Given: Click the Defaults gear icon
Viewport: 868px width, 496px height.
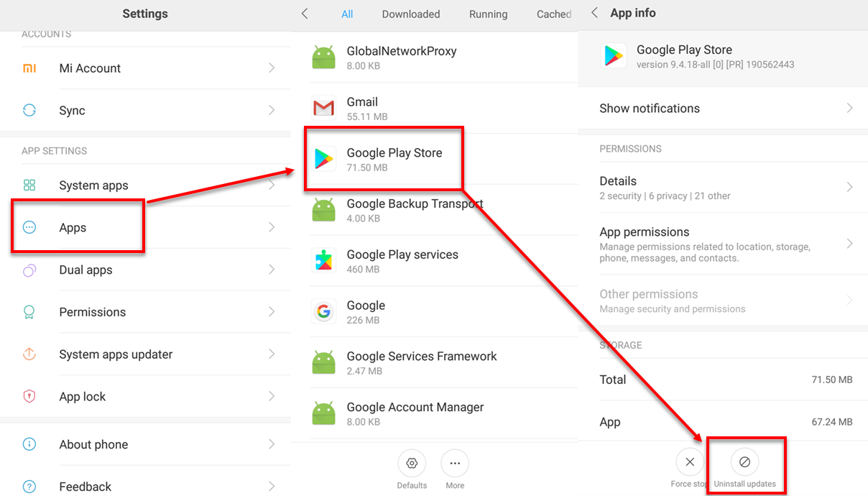Looking at the screenshot, I should click(412, 464).
